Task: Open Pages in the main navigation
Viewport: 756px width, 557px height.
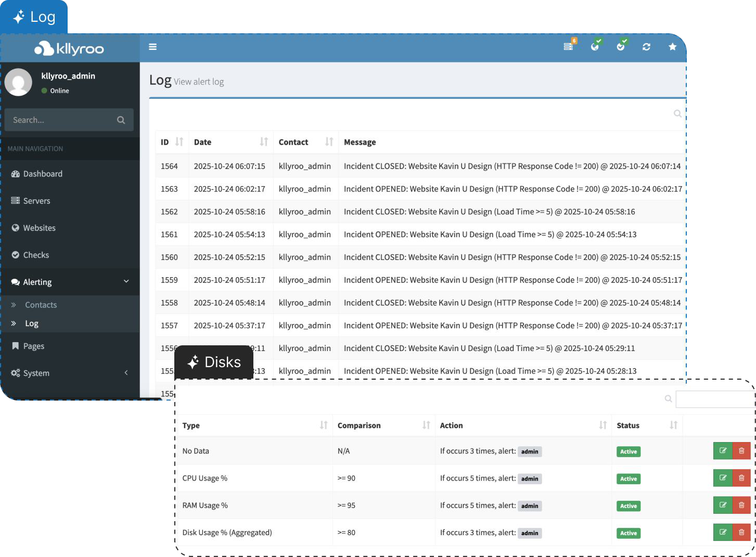Action: pos(70,346)
